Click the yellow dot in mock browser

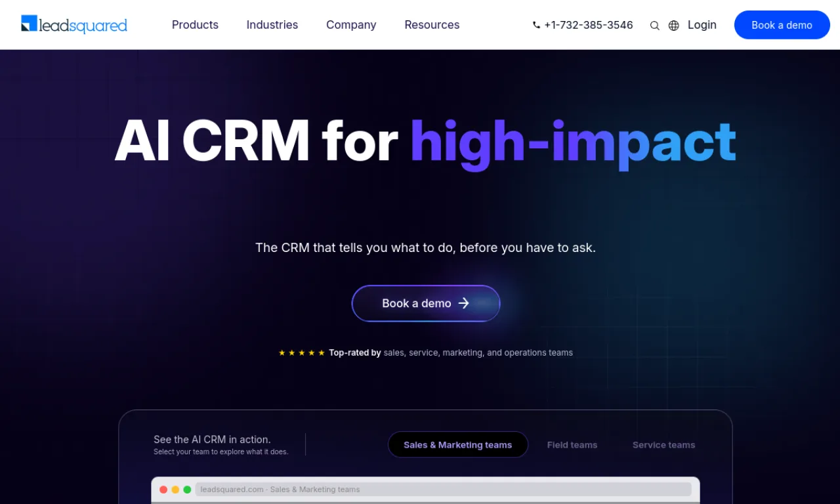click(175, 490)
